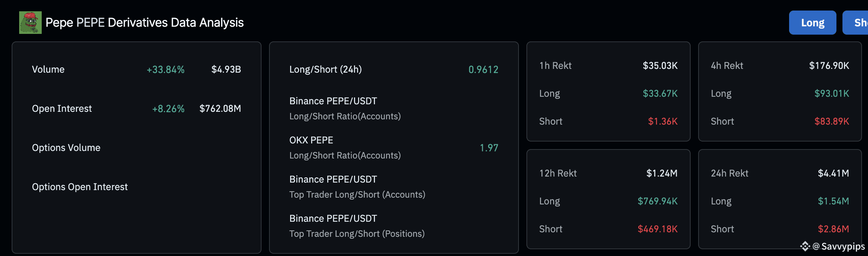Click the 4h Rekt Long value $93.01K
This screenshot has height=256, width=868.
(832, 93)
